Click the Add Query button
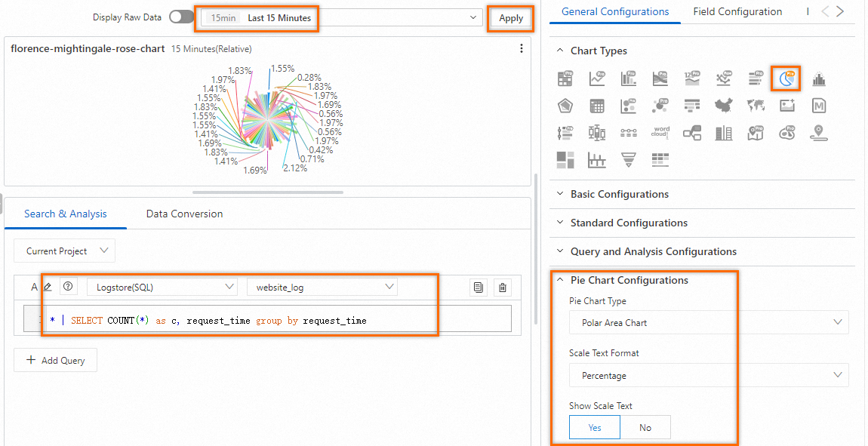This screenshot has width=868, height=446. (x=56, y=360)
